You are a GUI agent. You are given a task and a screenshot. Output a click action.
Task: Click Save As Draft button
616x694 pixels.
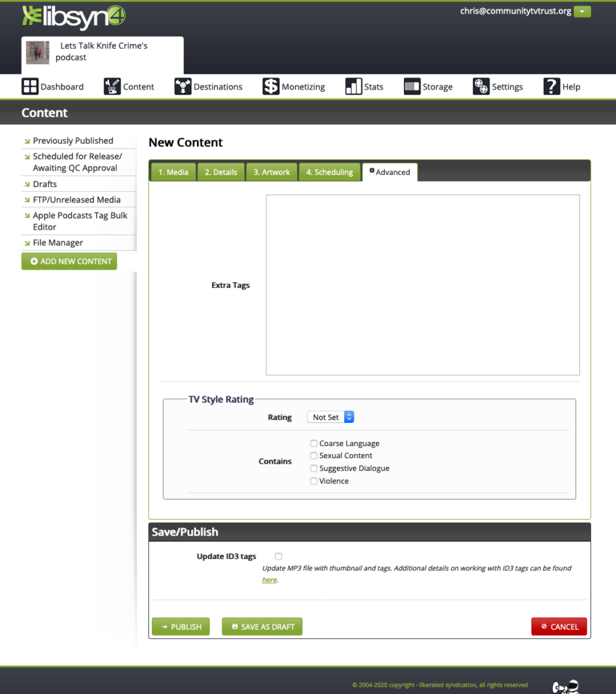tap(262, 627)
